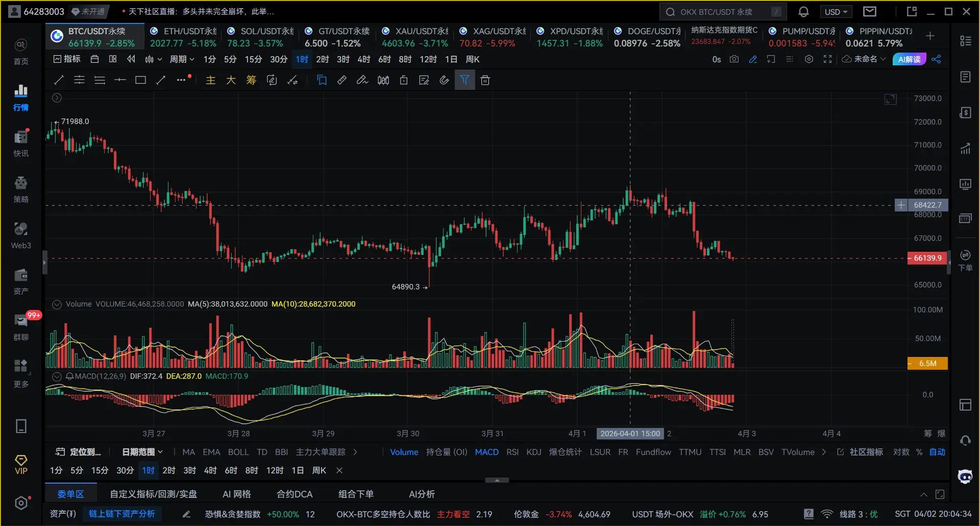Expand more sub-indicators arrow after TVolume
The height and width of the screenshot is (526, 980).
pyautogui.click(x=824, y=452)
